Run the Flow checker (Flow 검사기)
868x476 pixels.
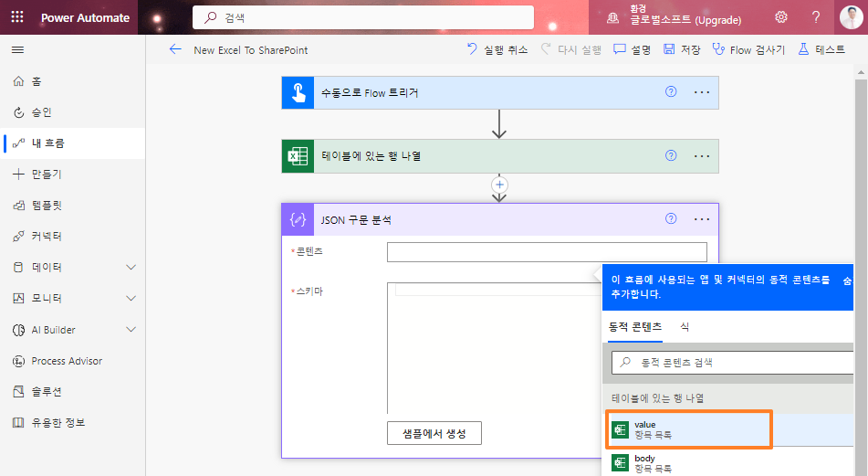(x=748, y=50)
